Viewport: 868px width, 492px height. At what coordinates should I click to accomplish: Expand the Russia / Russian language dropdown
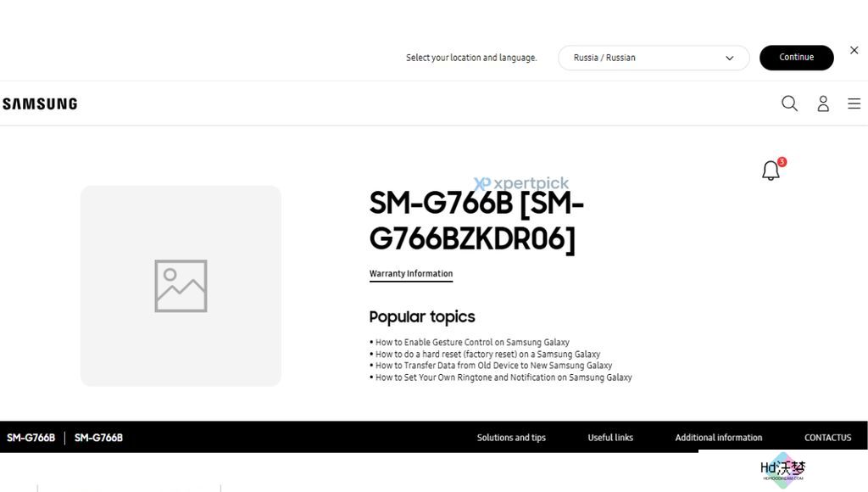coord(654,58)
